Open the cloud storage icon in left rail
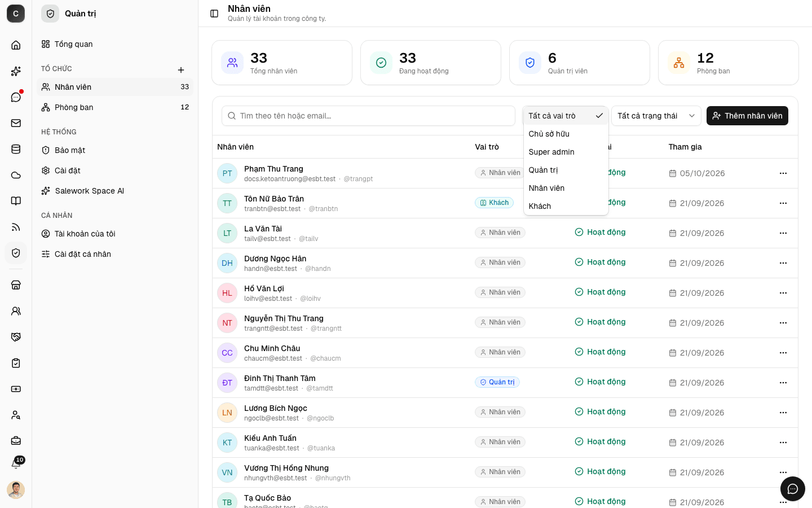Image resolution: width=812 pixels, height=508 pixels. point(16,175)
